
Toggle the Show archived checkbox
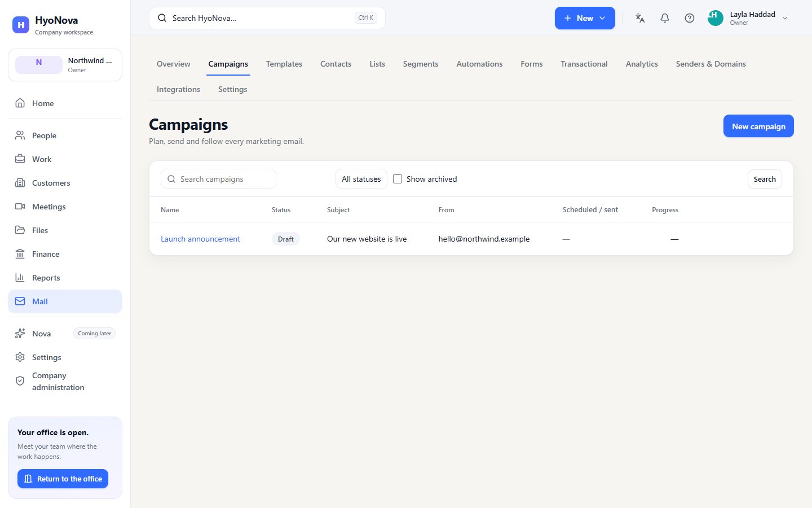coord(398,179)
